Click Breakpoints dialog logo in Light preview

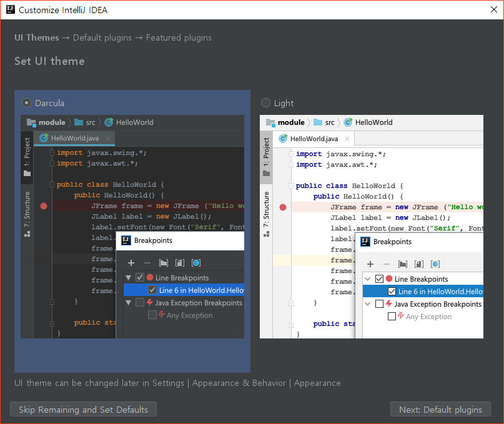click(365, 242)
